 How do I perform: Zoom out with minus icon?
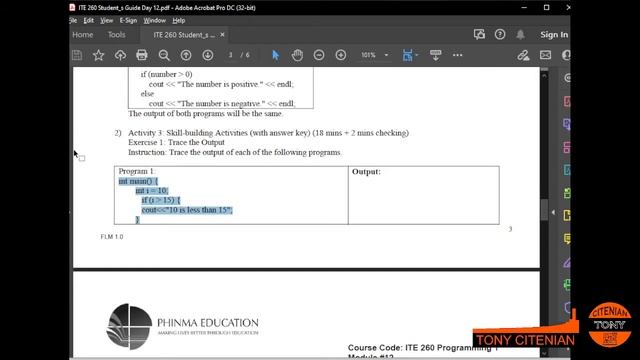[x=319, y=55]
